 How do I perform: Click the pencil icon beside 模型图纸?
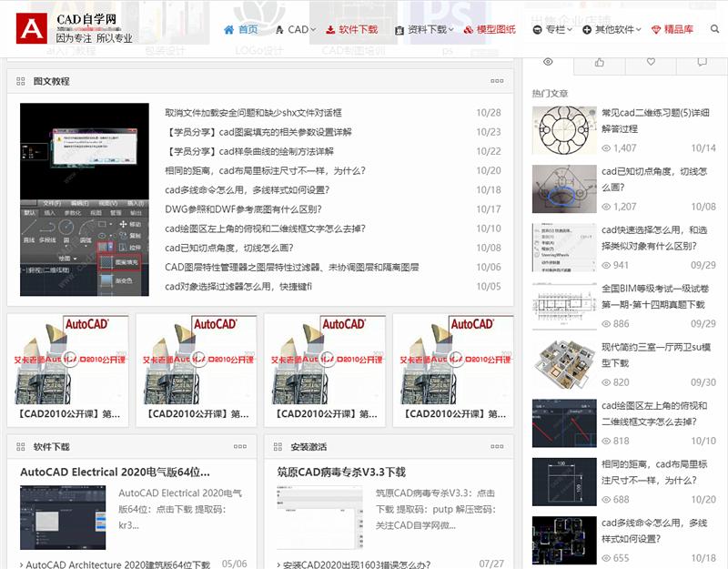[x=469, y=28]
